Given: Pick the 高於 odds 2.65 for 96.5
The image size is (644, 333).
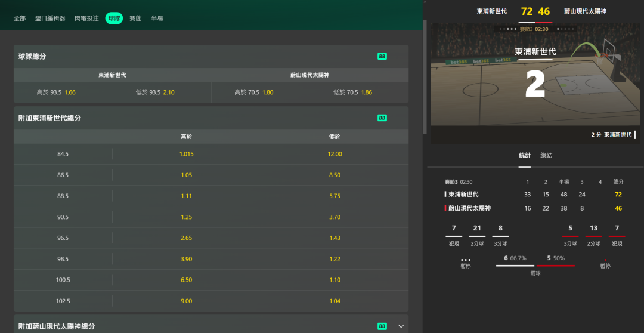Looking at the screenshot, I should 186,238.
